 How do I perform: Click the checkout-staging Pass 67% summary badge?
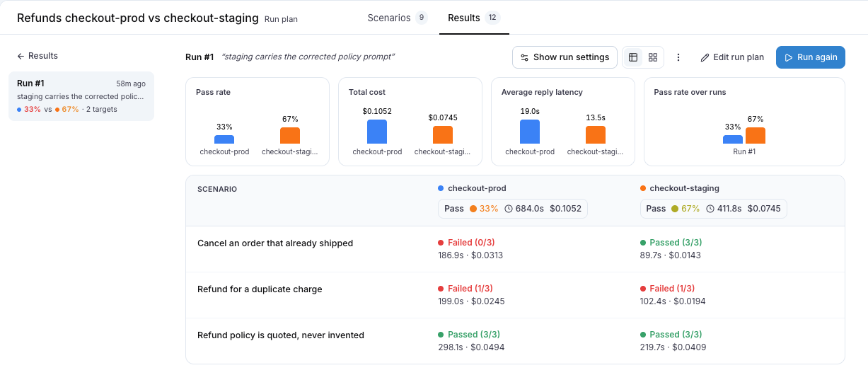tap(713, 209)
